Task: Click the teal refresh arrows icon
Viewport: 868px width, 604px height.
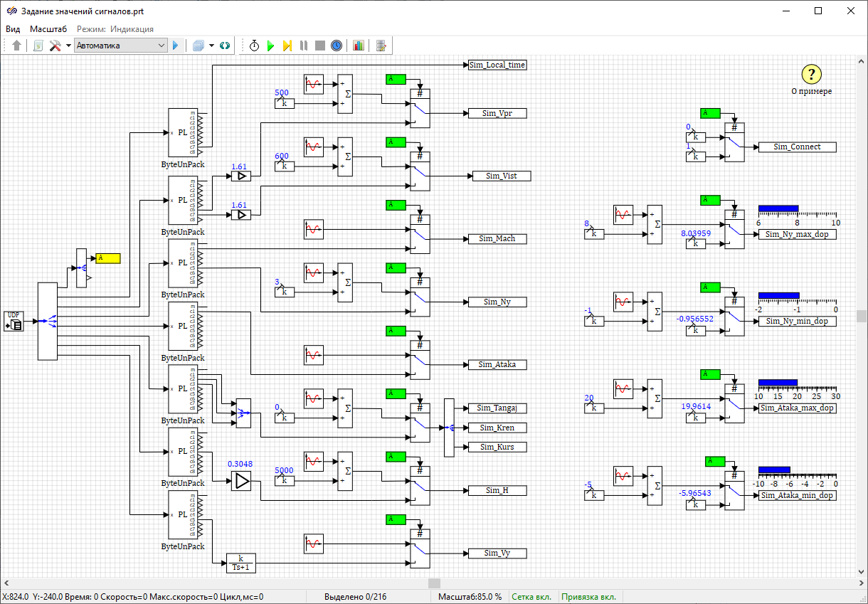Action: coord(225,46)
